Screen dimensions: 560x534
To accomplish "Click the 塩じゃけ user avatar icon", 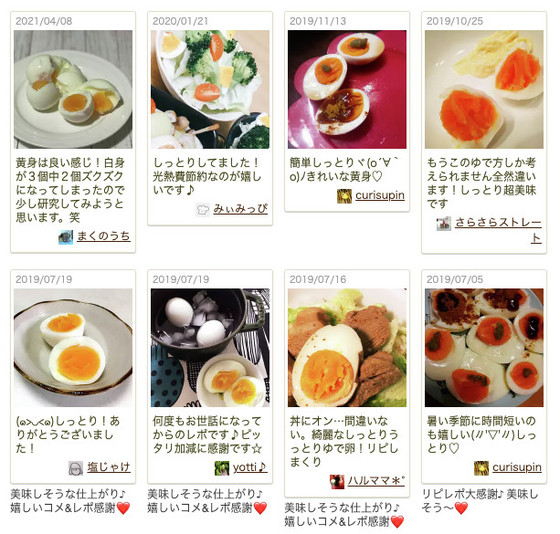I will click(x=76, y=468).
